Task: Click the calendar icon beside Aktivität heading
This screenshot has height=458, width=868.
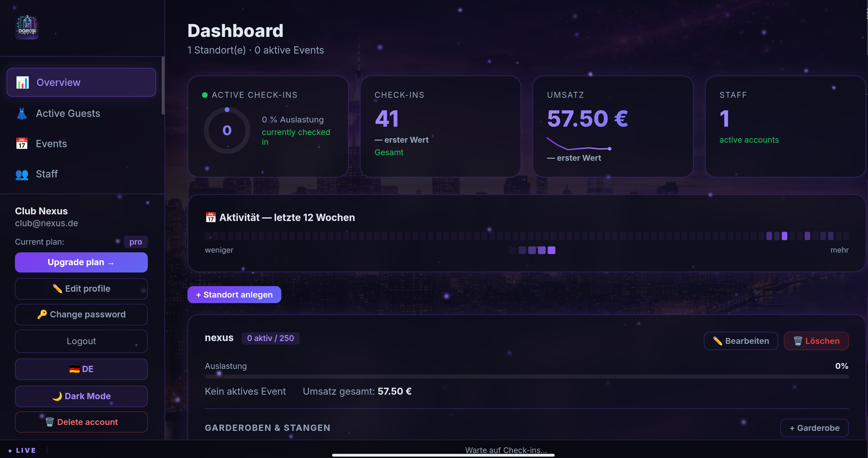Action: 210,218
